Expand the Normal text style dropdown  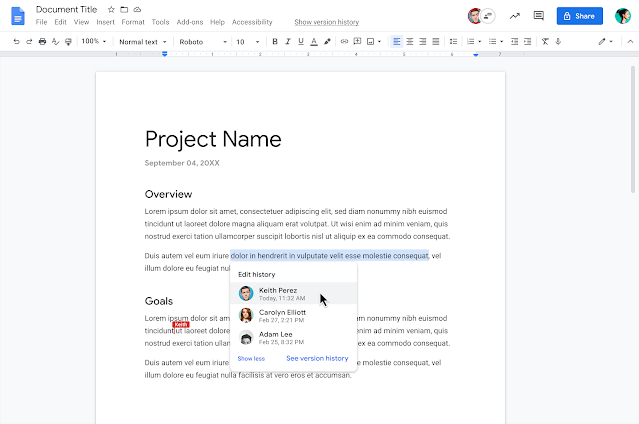(x=139, y=42)
